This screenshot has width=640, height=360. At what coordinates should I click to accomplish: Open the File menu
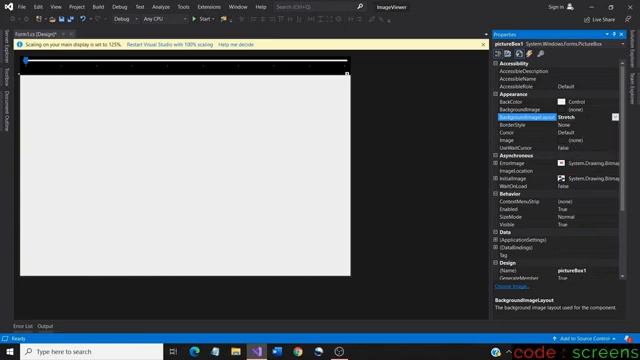pos(22,7)
